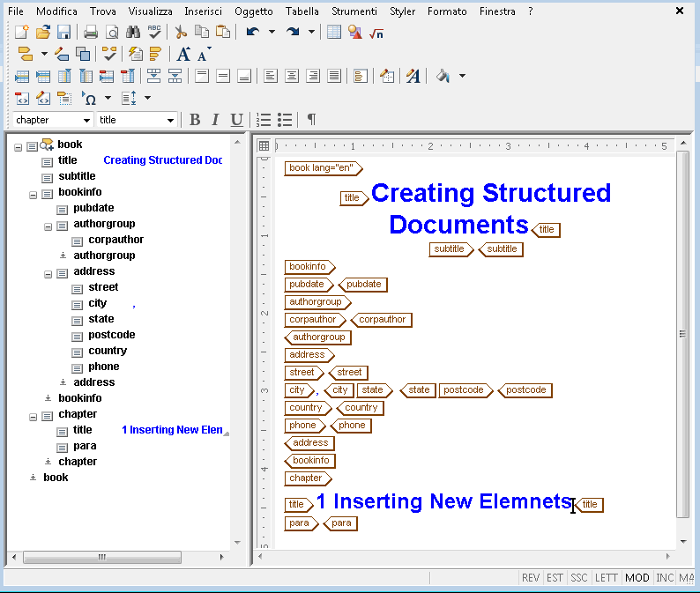700x593 pixels.
Task: Click the Copy icon
Action: [x=202, y=32]
